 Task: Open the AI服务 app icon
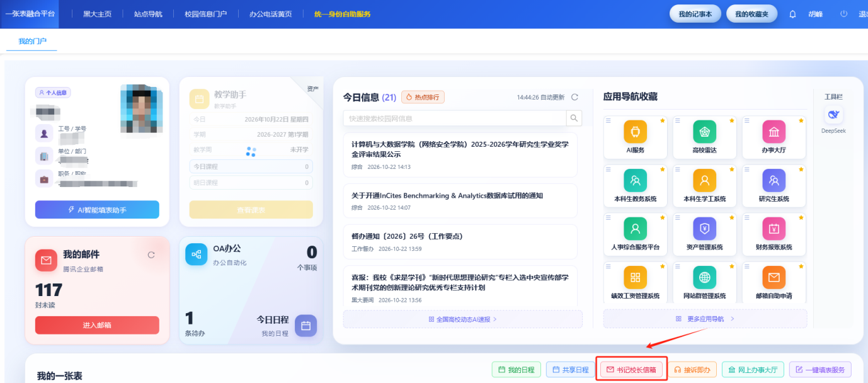click(x=635, y=132)
